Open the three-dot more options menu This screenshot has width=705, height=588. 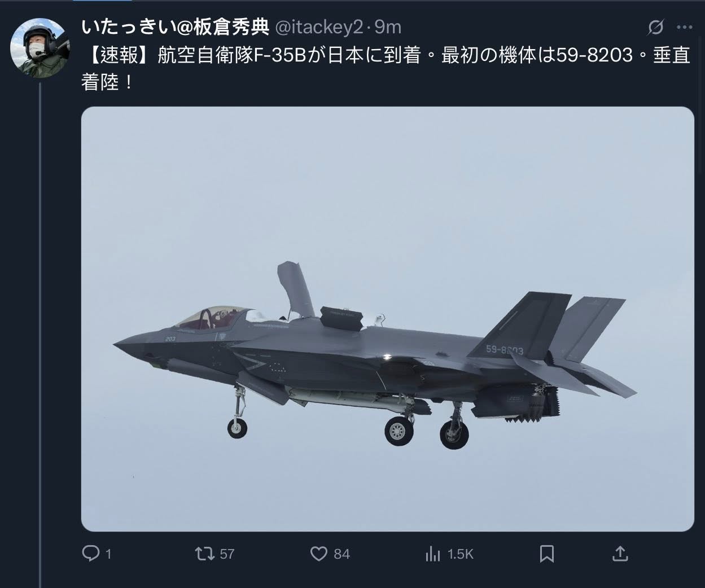point(684,27)
